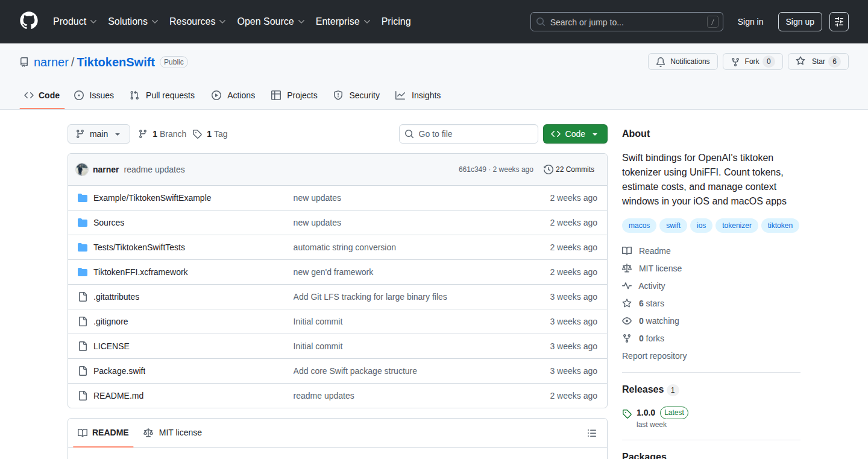
Task: Click the book icon beside Readme in About
Action: click(x=627, y=251)
